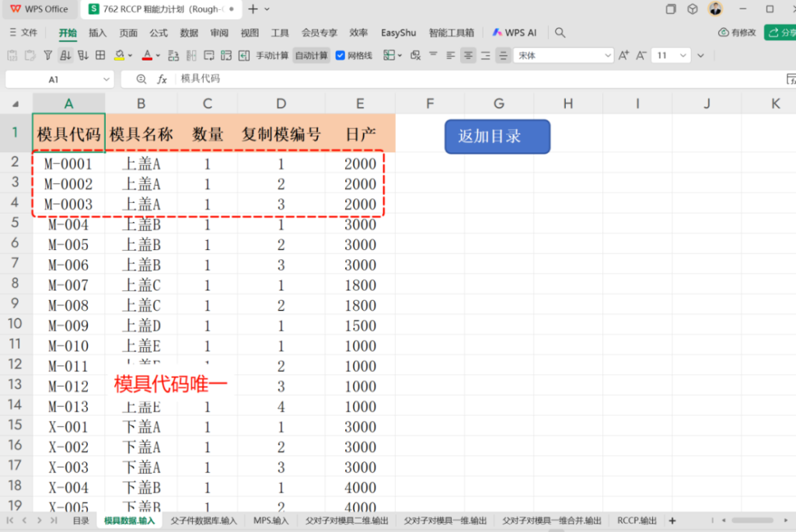Click the cube icon in title bar

(693, 9)
